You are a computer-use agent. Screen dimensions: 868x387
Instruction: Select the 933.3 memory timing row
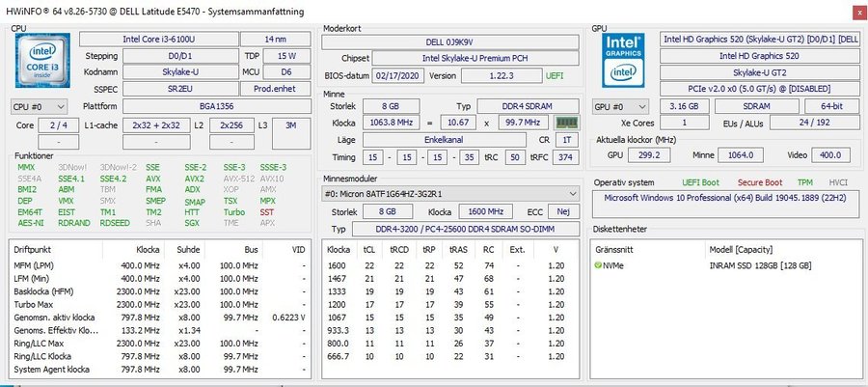pyautogui.click(x=450, y=330)
